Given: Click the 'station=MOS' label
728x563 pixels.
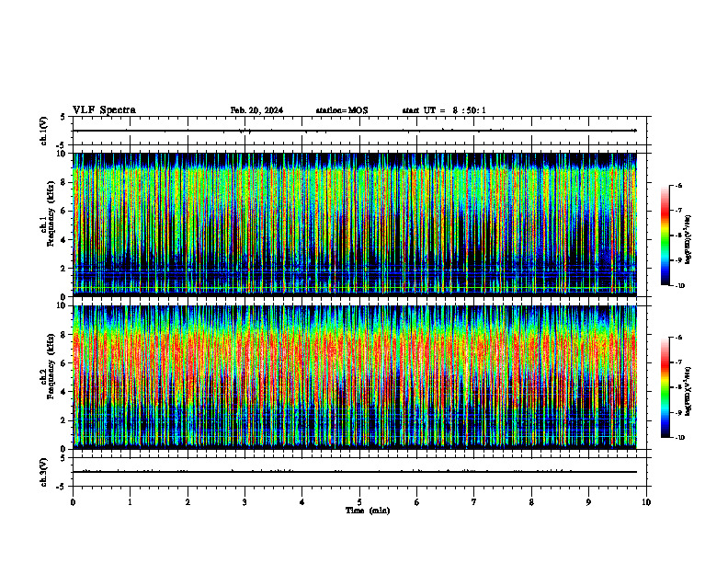Looking at the screenshot, I should pos(342,110).
